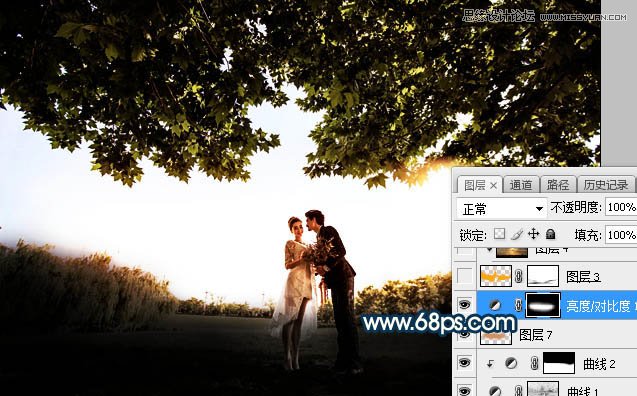This screenshot has width=637, height=396.
Task: Toggle lock image pixels brush icon
Action: tap(517, 234)
